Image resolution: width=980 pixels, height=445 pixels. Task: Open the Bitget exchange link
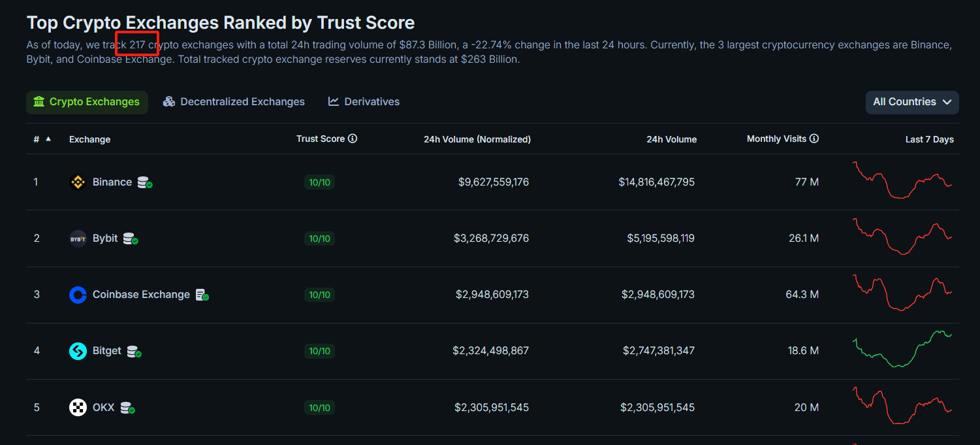point(107,351)
